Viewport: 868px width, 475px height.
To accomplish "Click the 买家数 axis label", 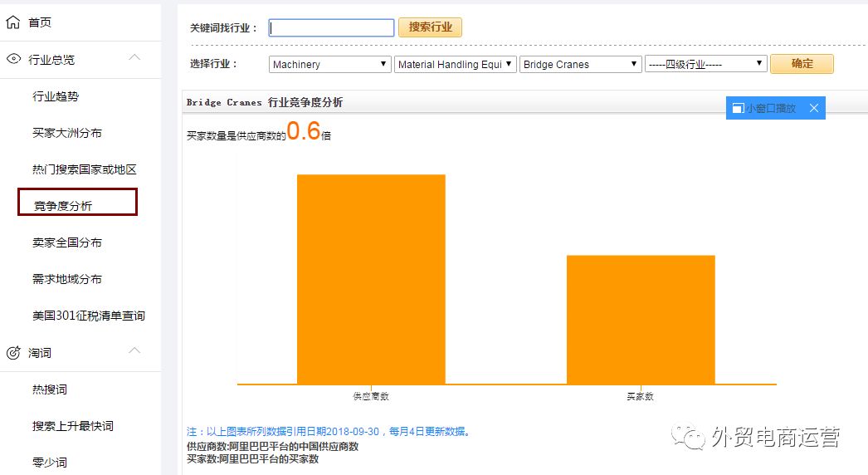I will coord(640,396).
